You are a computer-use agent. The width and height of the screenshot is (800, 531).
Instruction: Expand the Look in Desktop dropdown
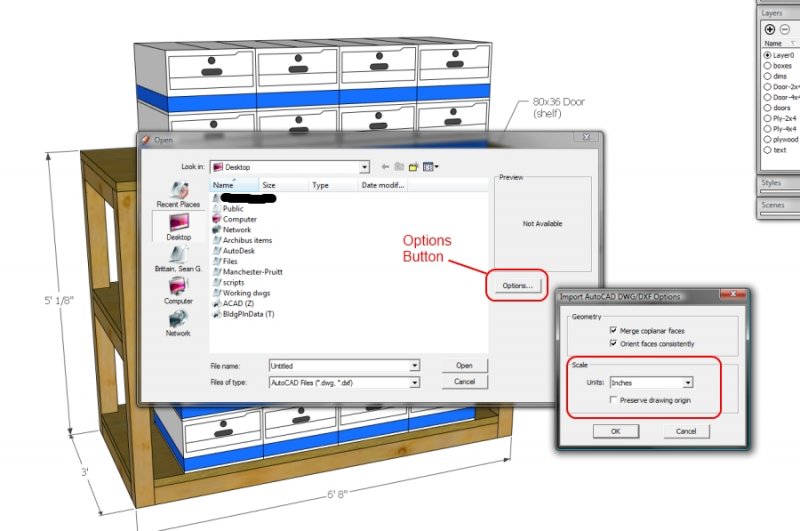point(364,167)
